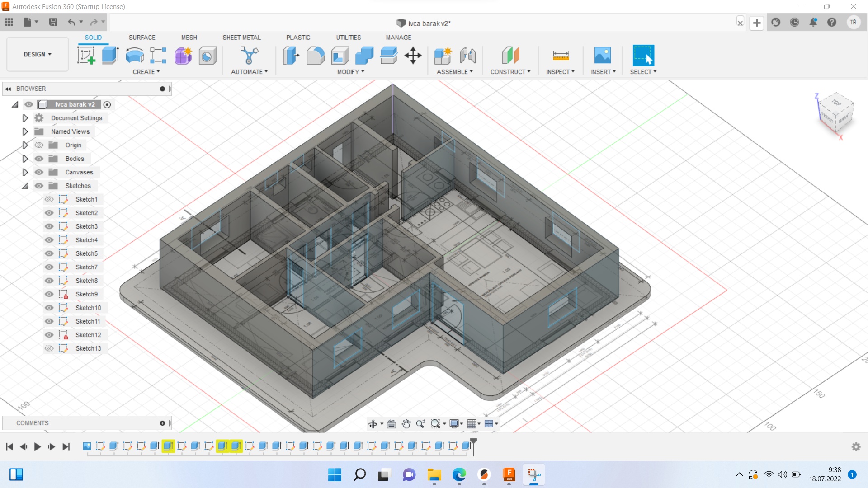Screen dimensions: 868x488
Task: Open the notifications bell icon
Action: click(x=813, y=22)
